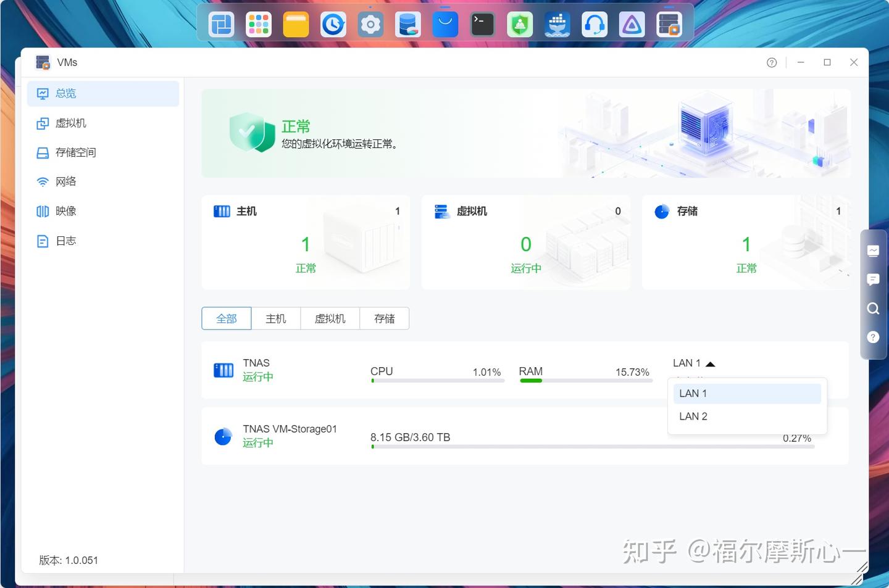This screenshot has width=889, height=588.
Task: Launch the terminal app from the dock
Action: (x=482, y=25)
